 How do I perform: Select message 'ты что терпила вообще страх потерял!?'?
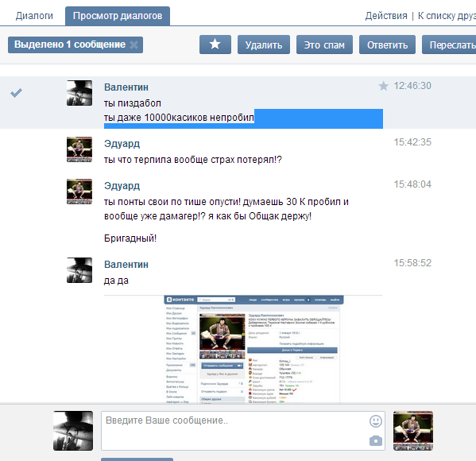(x=193, y=160)
